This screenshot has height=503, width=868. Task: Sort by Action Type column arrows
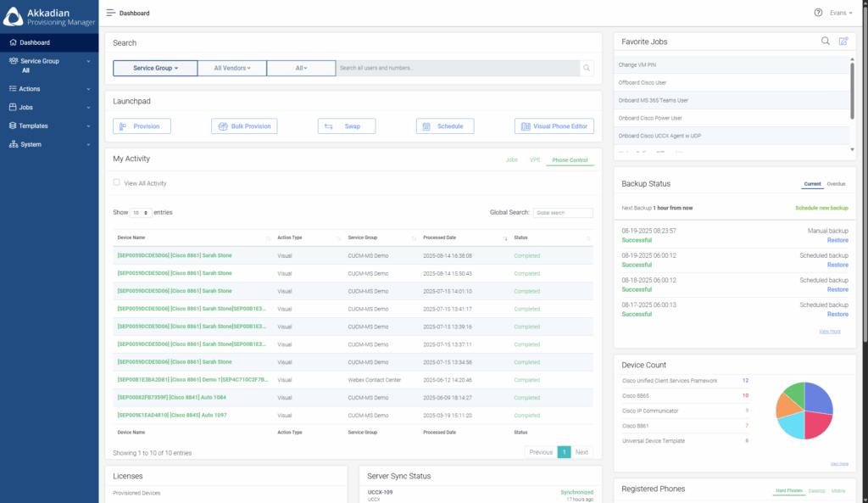click(x=339, y=238)
